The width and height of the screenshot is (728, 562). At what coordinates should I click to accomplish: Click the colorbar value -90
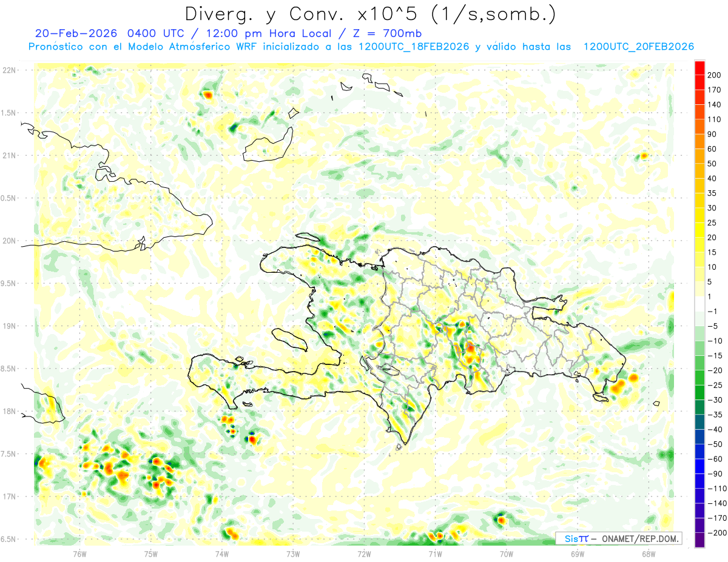pyautogui.click(x=715, y=473)
